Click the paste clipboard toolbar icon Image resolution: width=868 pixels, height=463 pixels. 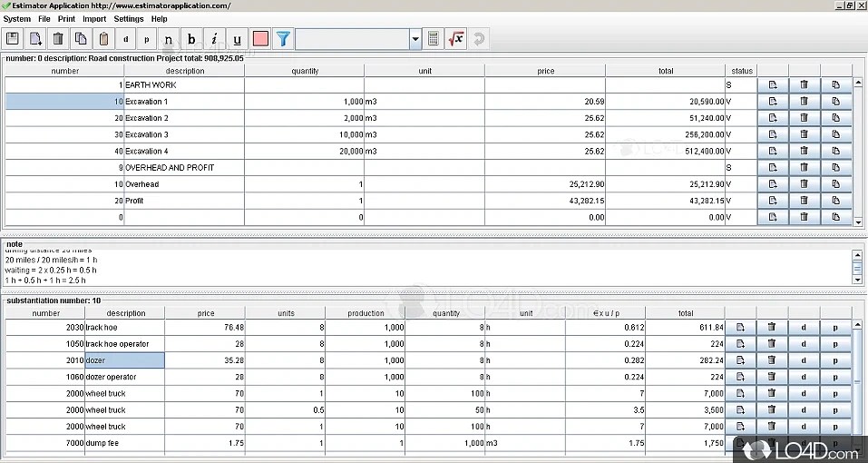click(103, 39)
